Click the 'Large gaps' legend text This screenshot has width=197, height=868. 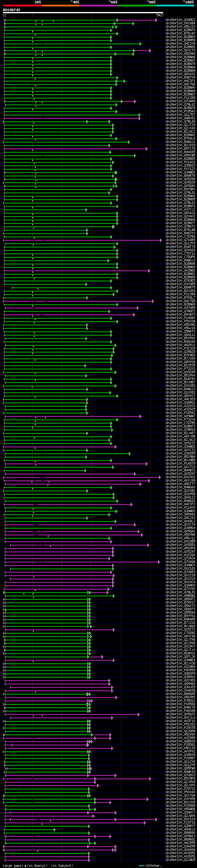pyautogui.click(x=14, y=866)
